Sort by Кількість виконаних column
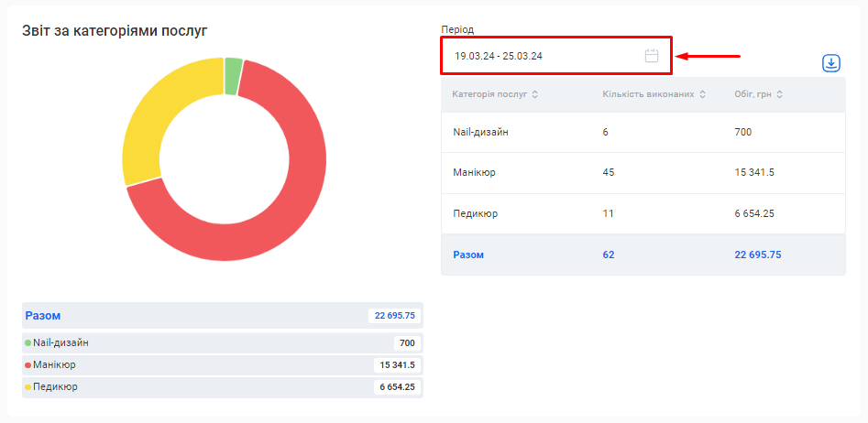 pos(654,94)
